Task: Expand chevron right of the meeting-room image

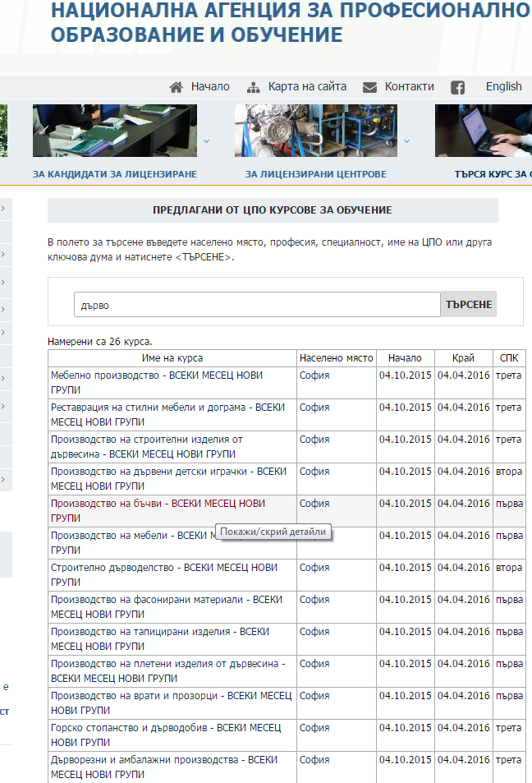Action: 206,140
